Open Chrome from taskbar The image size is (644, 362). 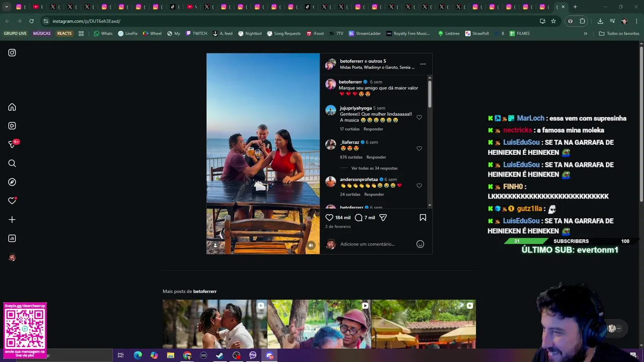pos(187,355)
